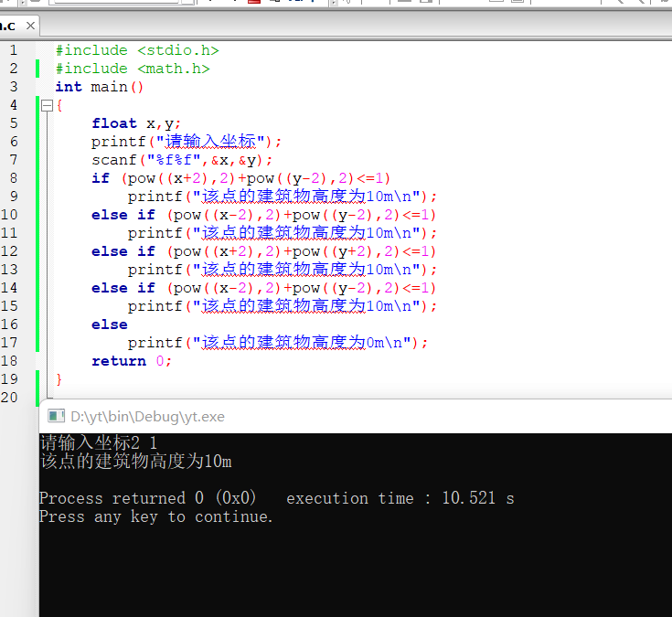Click the first 'if' condition on line 8
The width and height of the screenshot is (672, 617).
pyautogui.click(x=240, y=178)
